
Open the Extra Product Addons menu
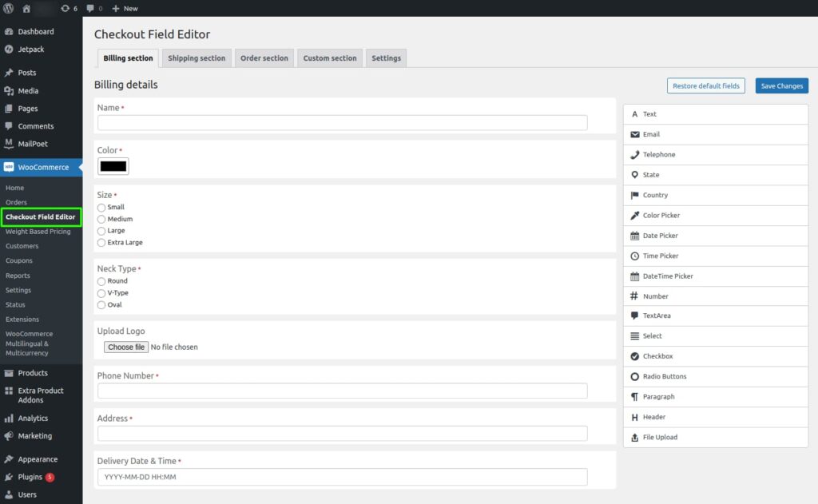tap(42, 395)
